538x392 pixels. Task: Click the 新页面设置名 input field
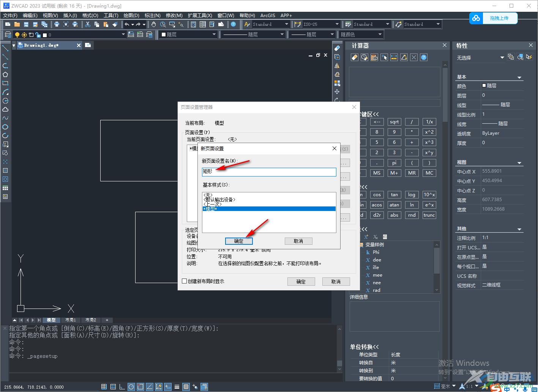269,172
